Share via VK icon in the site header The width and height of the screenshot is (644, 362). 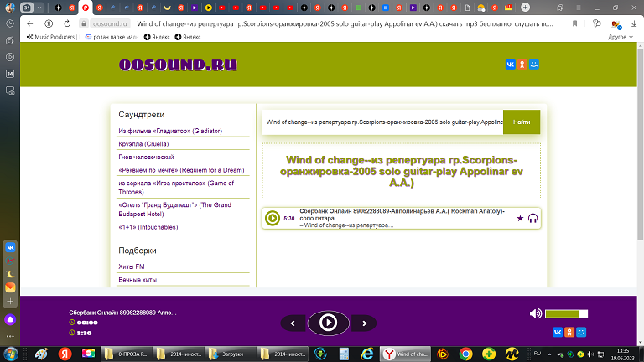coord(510,65)
